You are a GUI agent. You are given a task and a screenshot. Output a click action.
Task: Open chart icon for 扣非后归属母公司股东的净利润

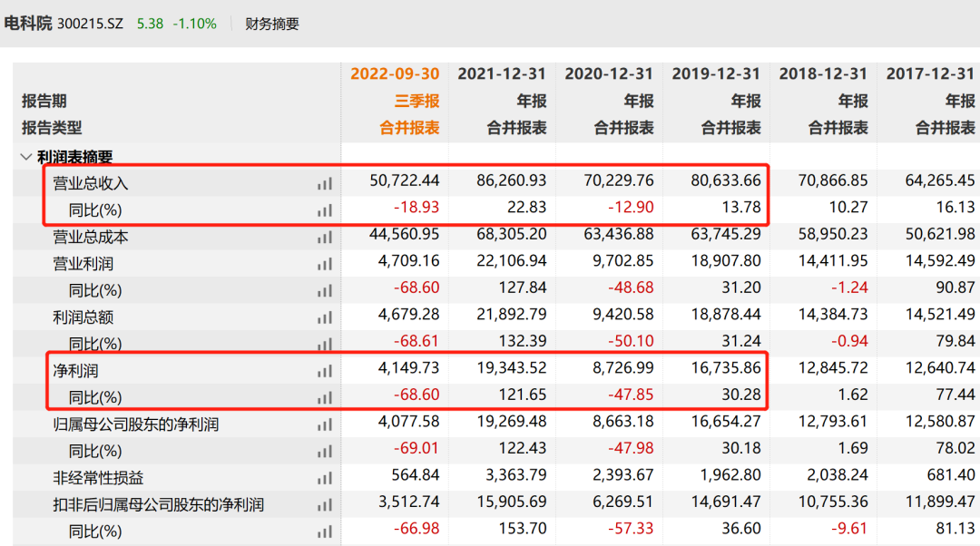click(325, 505)
